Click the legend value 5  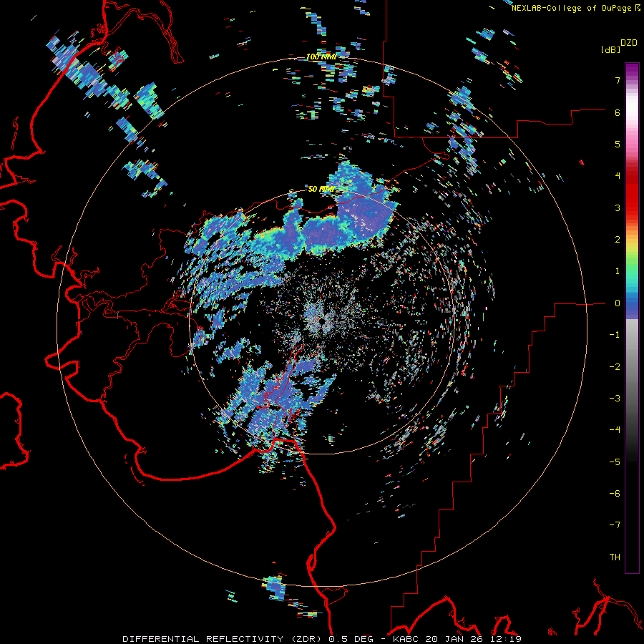tap(618, 144)
